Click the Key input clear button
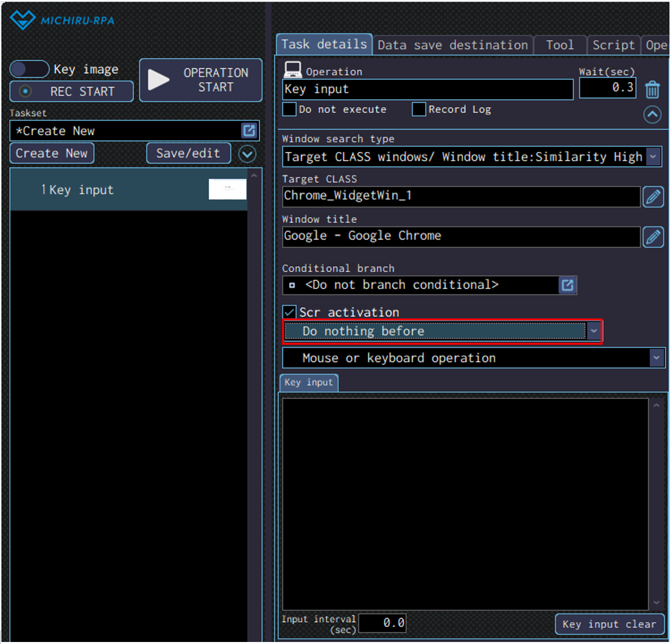Viewport: 671px width, 644px height. coord(609,624)
